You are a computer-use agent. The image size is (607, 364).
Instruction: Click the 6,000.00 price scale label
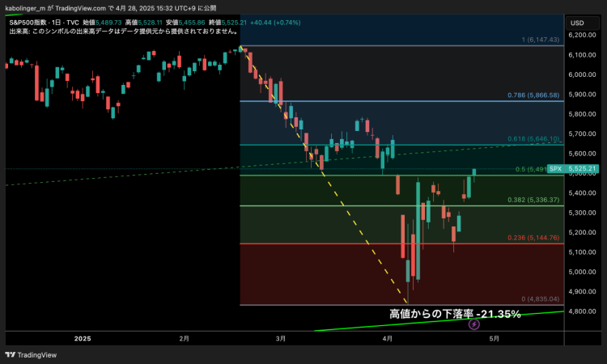[x=582, y=74]
